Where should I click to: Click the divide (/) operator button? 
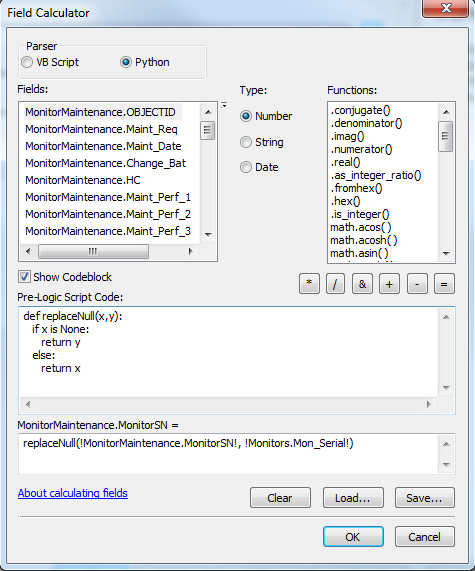335,283
